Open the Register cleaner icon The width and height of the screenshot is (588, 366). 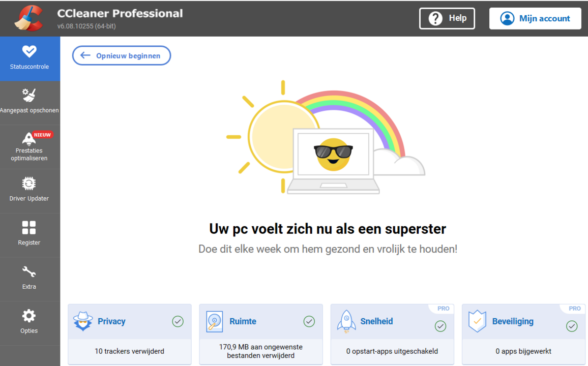29,227
